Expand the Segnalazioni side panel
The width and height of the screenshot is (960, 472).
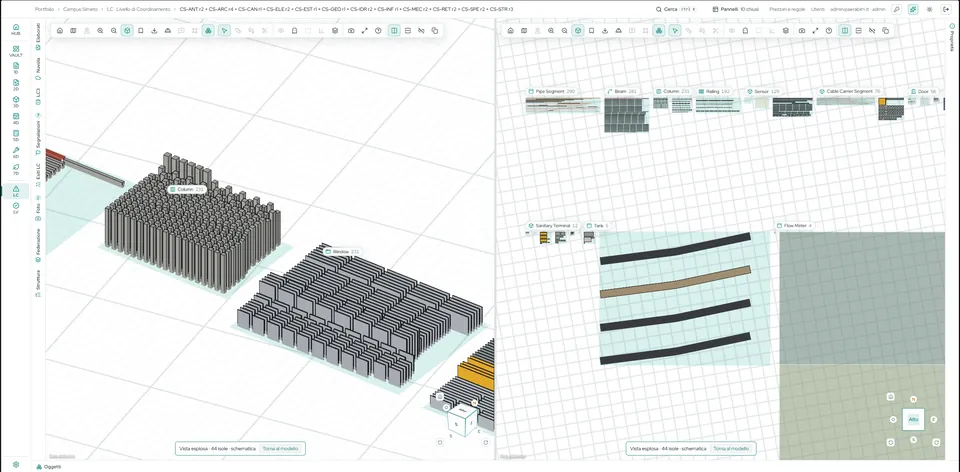tap(38, 135)
